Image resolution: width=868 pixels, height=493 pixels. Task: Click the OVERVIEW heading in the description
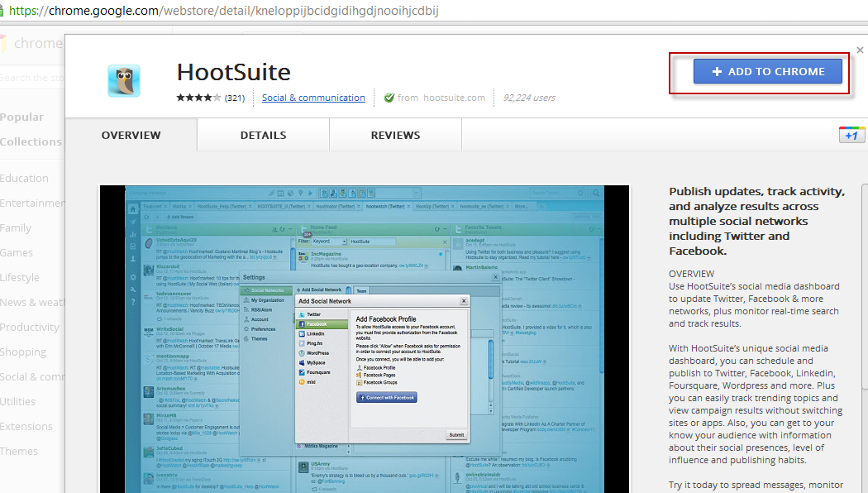tap(691, 274)
